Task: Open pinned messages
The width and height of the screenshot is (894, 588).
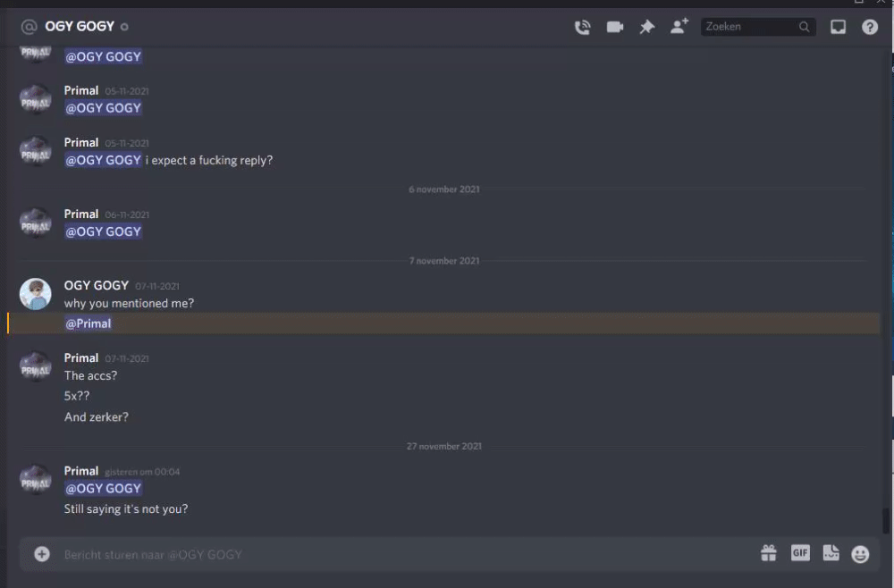Action: click(x=646, y=27)
